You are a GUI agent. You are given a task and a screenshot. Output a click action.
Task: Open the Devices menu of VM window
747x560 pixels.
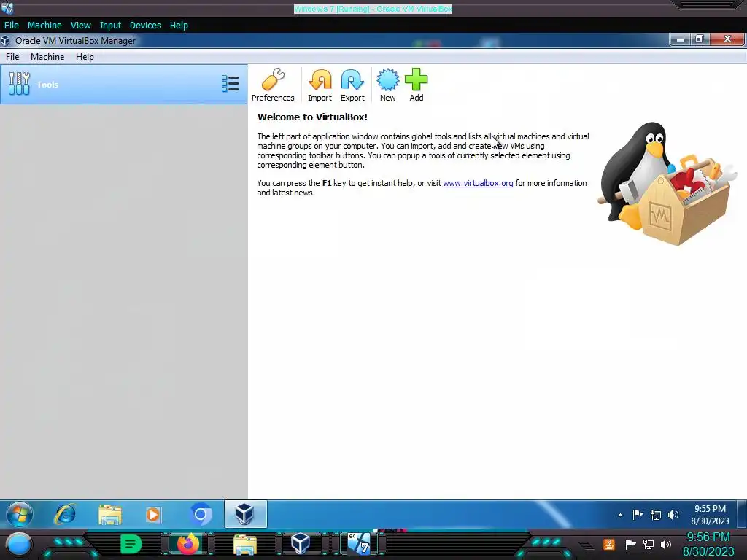coord(145,26)
